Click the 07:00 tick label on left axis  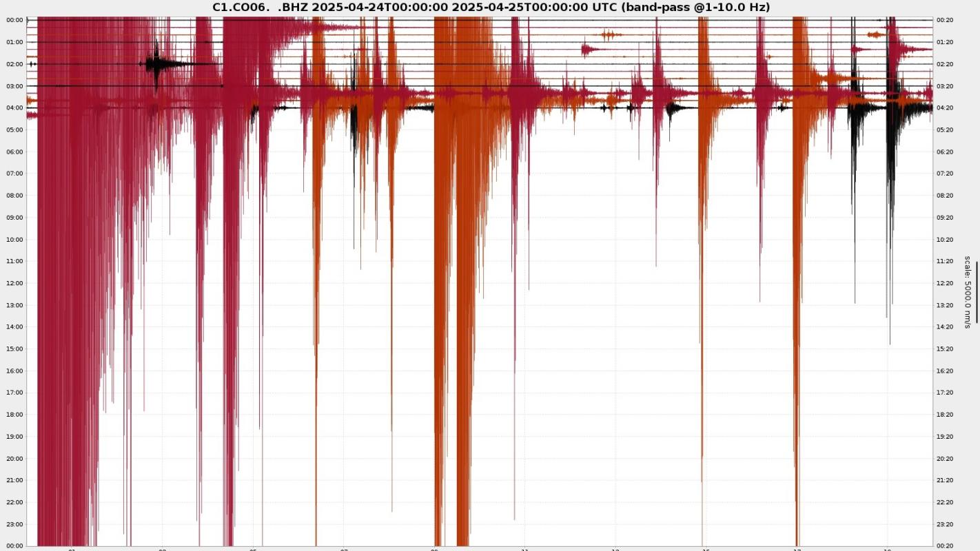14,174
